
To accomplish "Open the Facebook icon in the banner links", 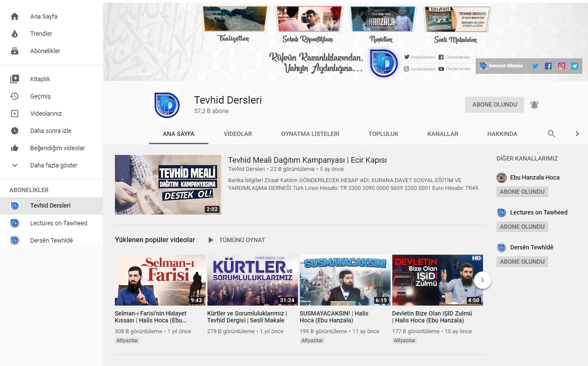I will [x=548, y=66].
